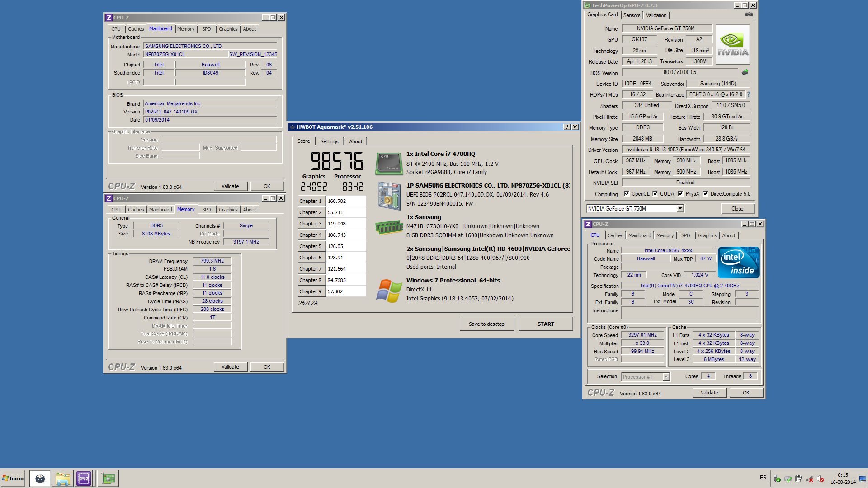Click the Windows logo icon in Aquamark
This screenshot has height=488, width=868.
coord(389,291)
